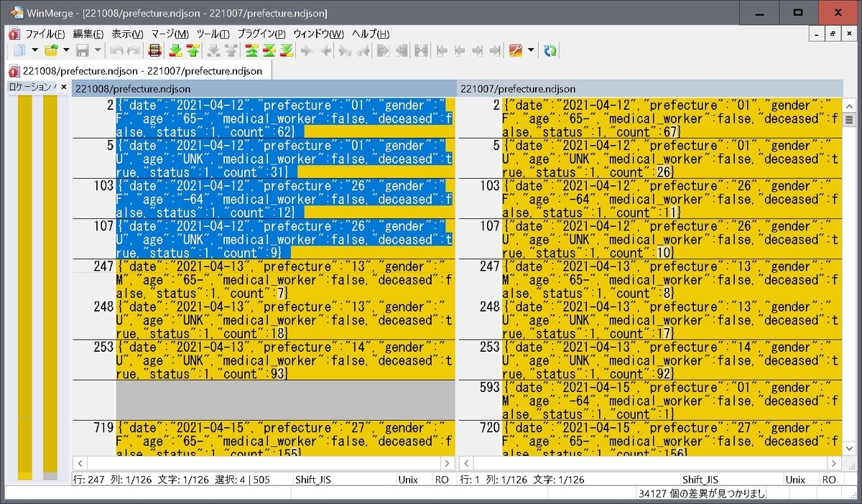Image resolution: width=862 pixels, height=504 pixels.
Task: Open the dropdown next to New document
Action: [34, 50]
